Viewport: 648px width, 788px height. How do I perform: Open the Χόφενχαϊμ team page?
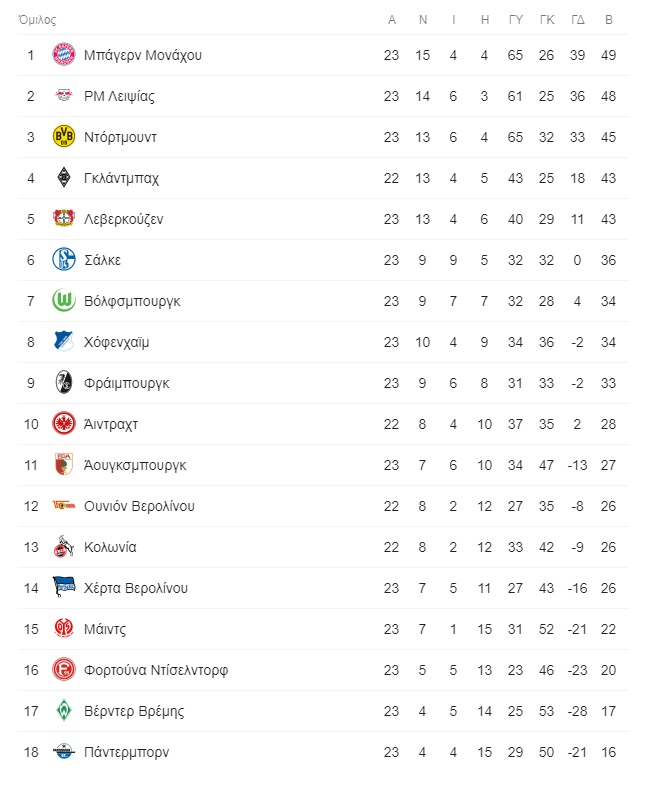117,342
